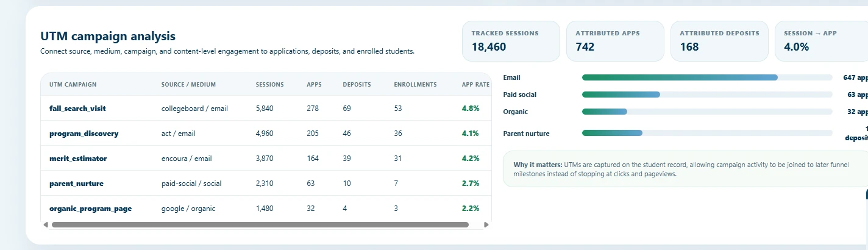Viewport: 868px width, 250px height.
Task: Click the APP RATE column header
Action: click(475, 85)
